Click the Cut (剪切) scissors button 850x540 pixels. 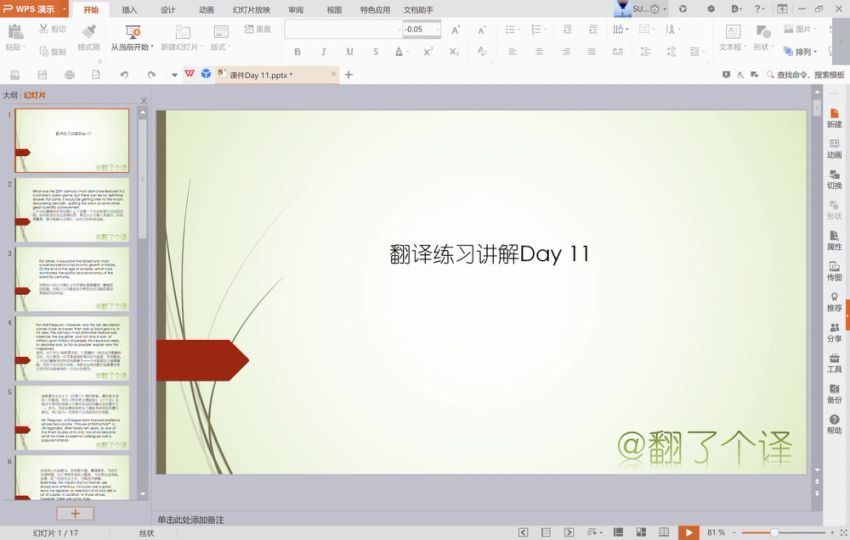point(52,29)
